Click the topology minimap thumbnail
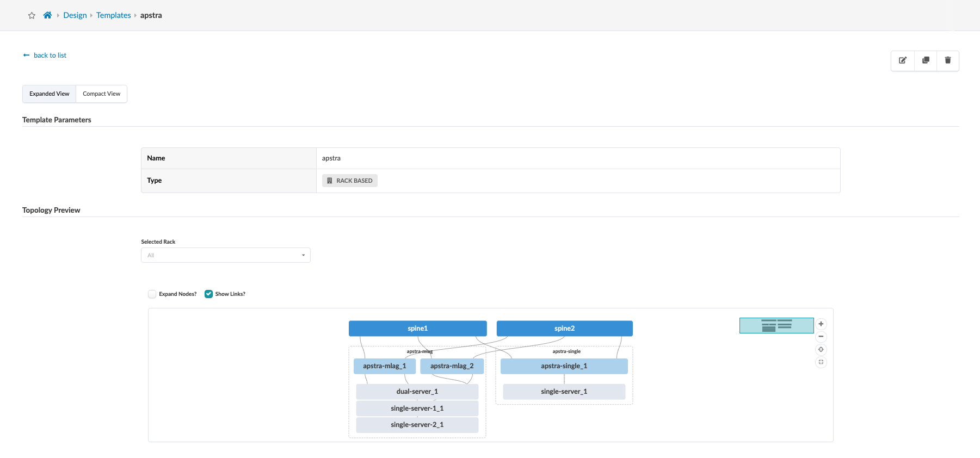 click(x=776, y=325)
